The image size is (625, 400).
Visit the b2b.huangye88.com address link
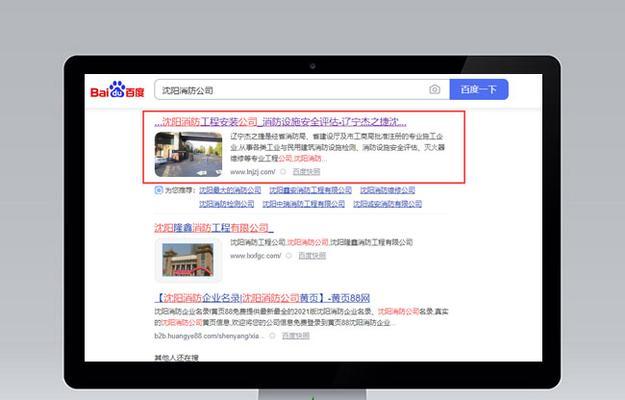pos(209,336)
